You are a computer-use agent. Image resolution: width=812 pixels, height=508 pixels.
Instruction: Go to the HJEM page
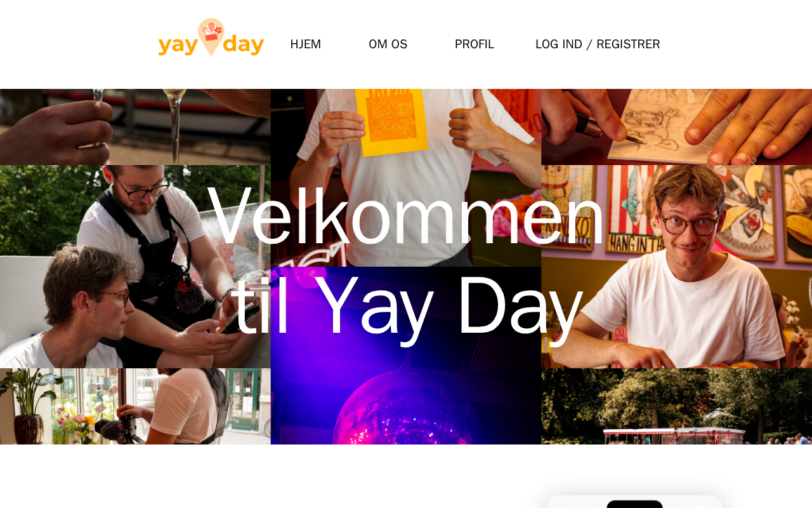pyautogui.click(x=306, y=44)
